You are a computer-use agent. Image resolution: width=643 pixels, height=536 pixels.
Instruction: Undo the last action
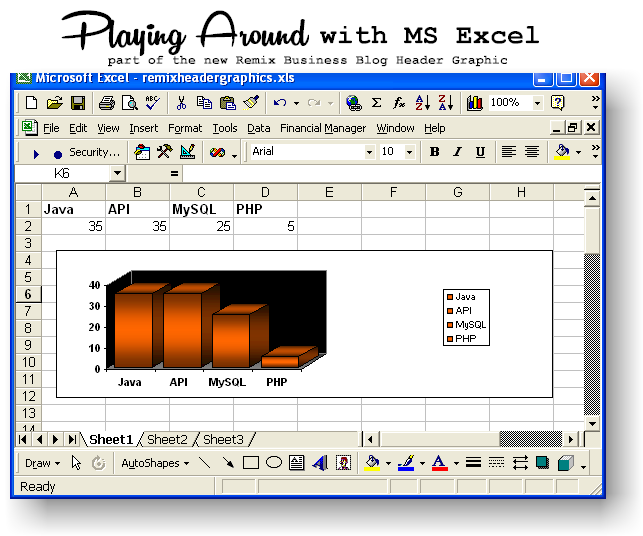pyautogui.click(x=280, y=103)
